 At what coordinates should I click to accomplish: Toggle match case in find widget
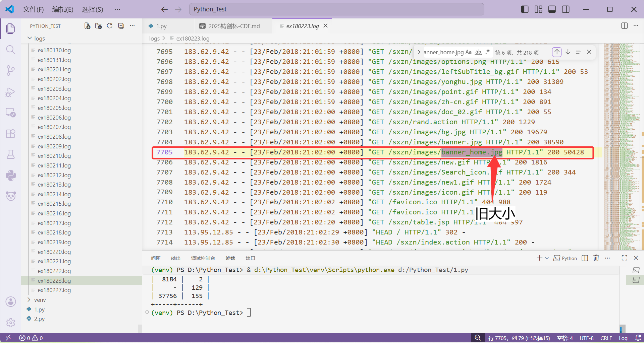click(469, 52)
